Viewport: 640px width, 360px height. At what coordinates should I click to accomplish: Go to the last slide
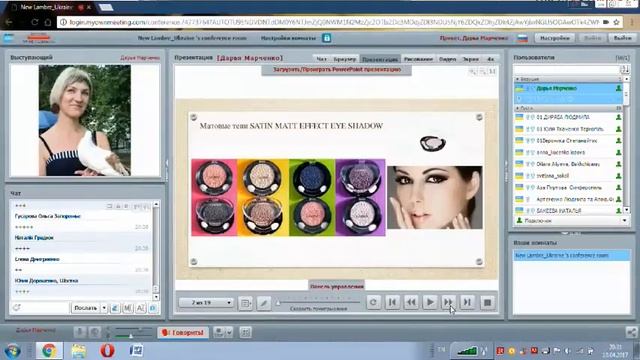pyautogui.click(x=467, y=302)
